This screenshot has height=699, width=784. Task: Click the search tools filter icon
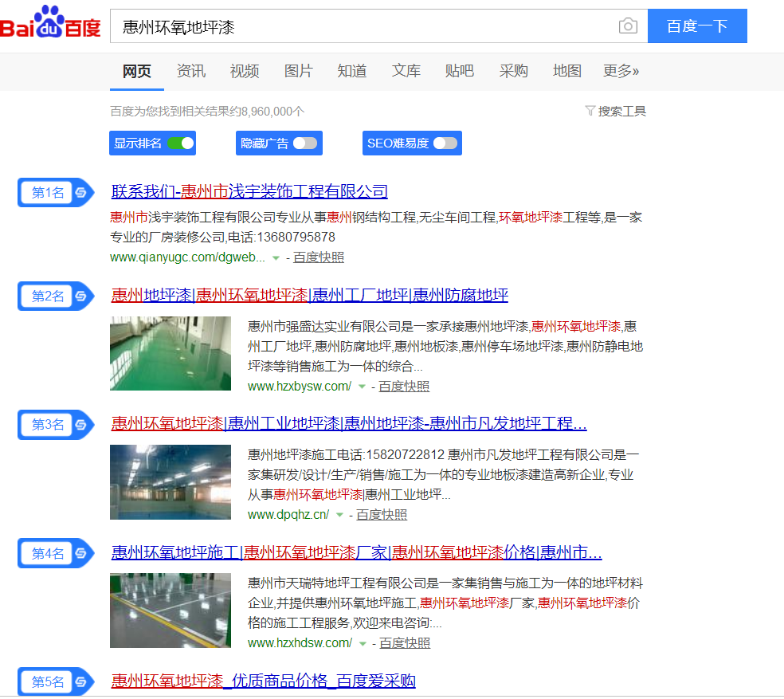tap(590, 111)
